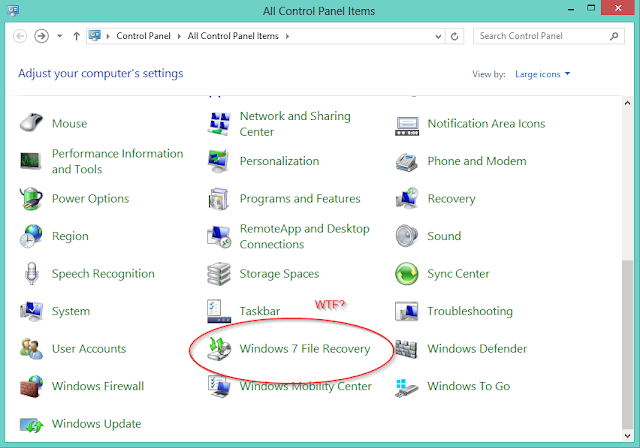Click the All Control Panel Items breadcrumb
Image resolution: width=640 pixels, height=448 pixels.
pos(233,36)
